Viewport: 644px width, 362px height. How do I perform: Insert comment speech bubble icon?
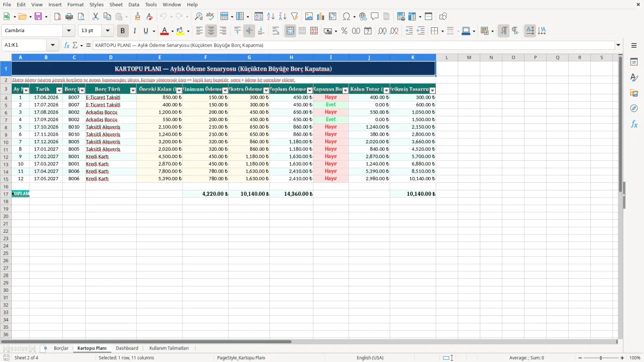375,17
